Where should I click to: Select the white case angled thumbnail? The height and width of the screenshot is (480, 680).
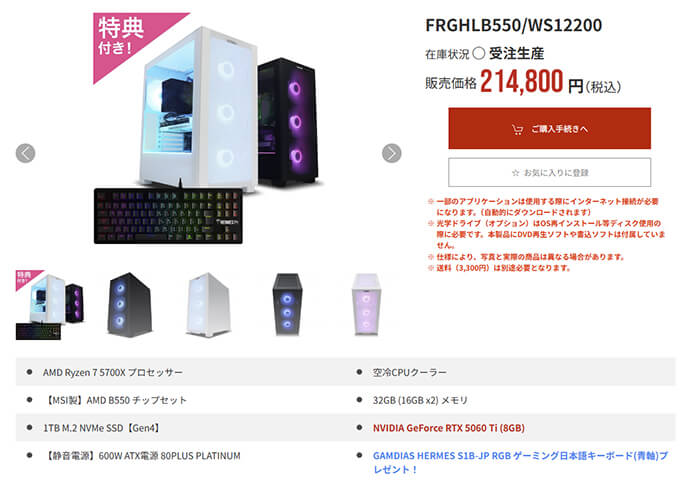pos(209,305)
